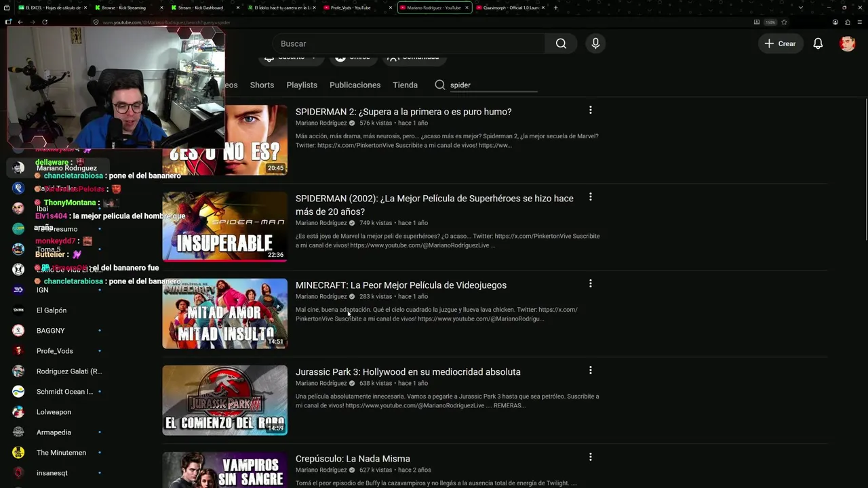Start voice search with the microphone icon
Screen dimensions: 868x488
[595, 43]
